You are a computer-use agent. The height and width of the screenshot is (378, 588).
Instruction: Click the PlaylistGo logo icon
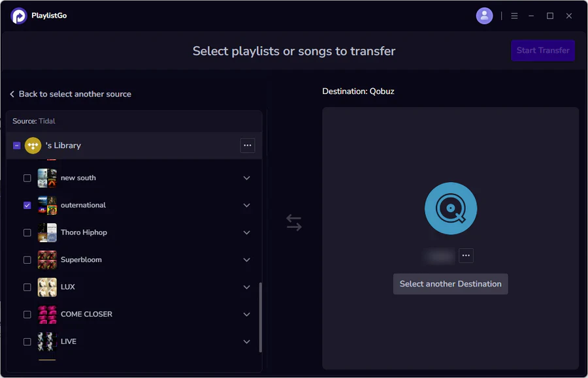(x=19, y=16)
